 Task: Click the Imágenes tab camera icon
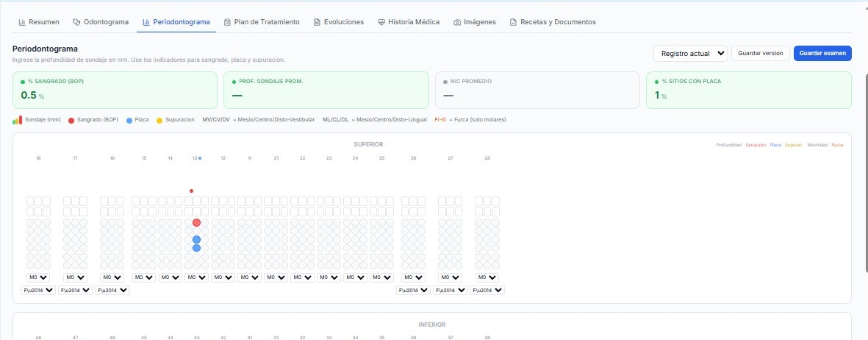click(456, 22)
